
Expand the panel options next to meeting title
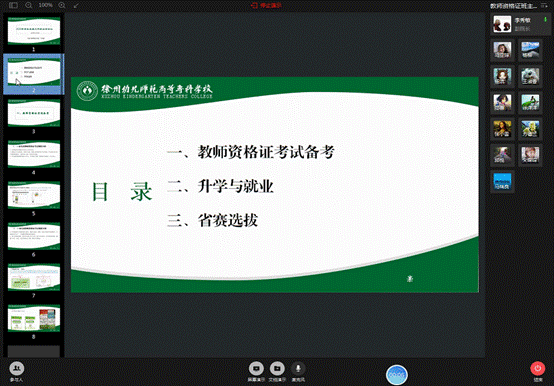[544, 6]
